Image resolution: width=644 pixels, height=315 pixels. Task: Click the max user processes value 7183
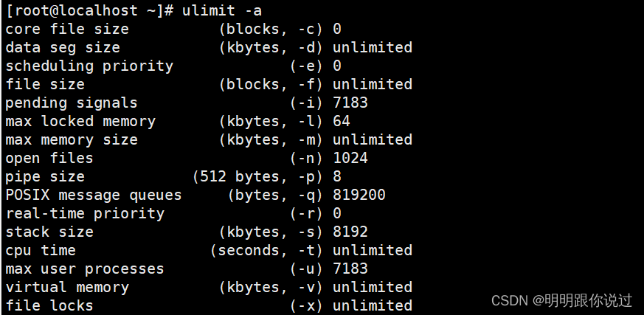pyautogui.click(x=350, y=269)
